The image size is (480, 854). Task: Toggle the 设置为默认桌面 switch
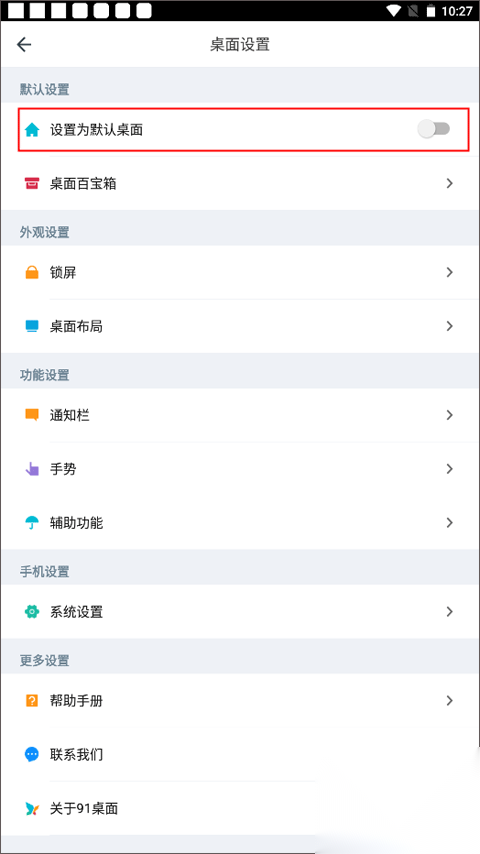click(434, 129)
